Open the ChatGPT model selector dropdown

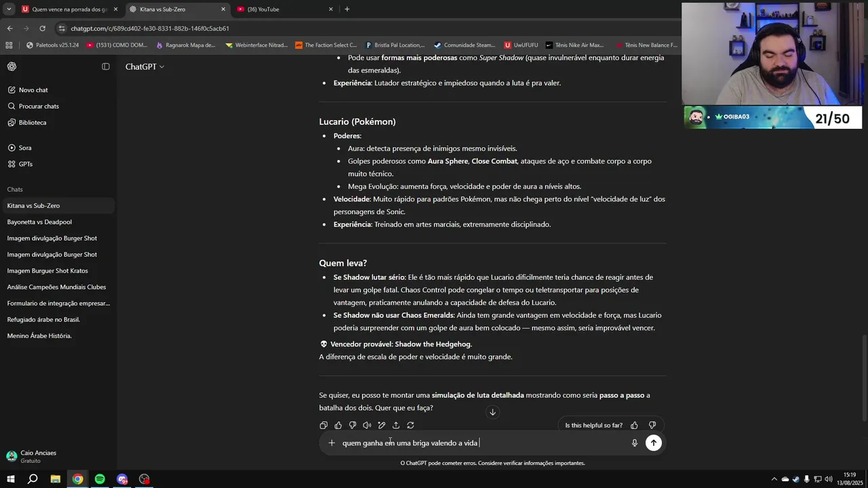tap(144, 67)
